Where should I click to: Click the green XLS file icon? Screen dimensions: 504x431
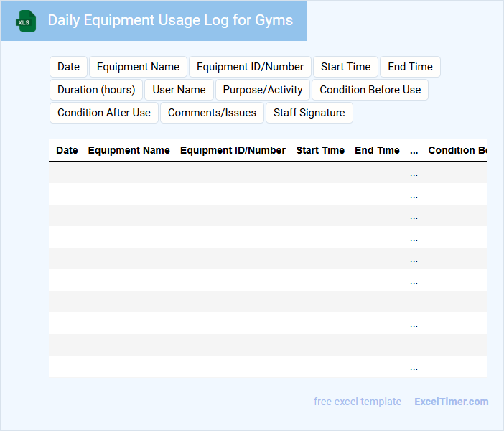tap(26, 21)
